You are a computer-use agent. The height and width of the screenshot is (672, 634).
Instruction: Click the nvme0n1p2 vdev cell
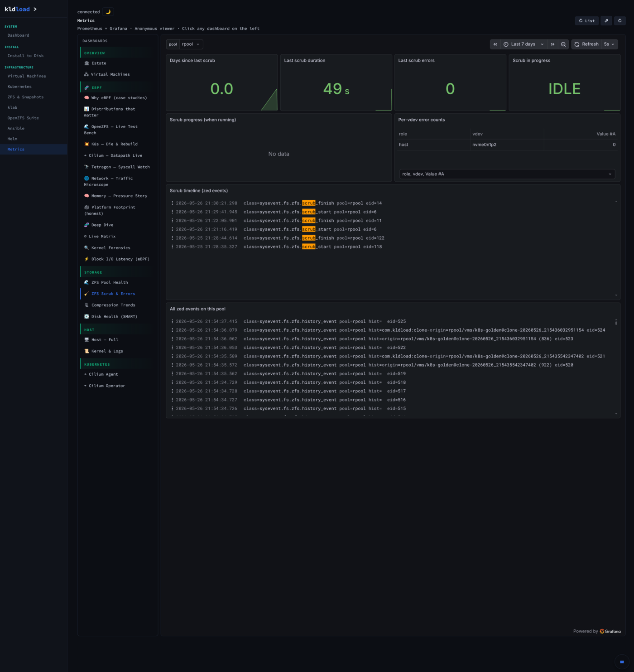click(484, 145)
